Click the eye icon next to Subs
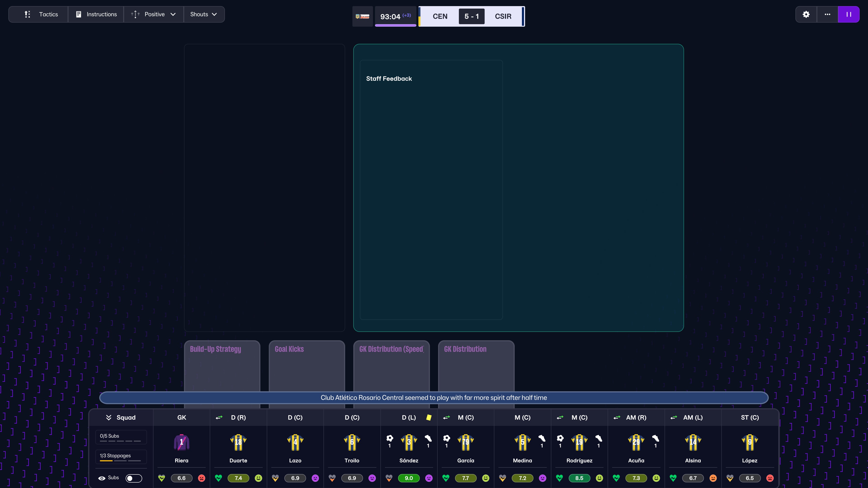Viewport: 868px width, 488px height. click(x=101, y=478)
